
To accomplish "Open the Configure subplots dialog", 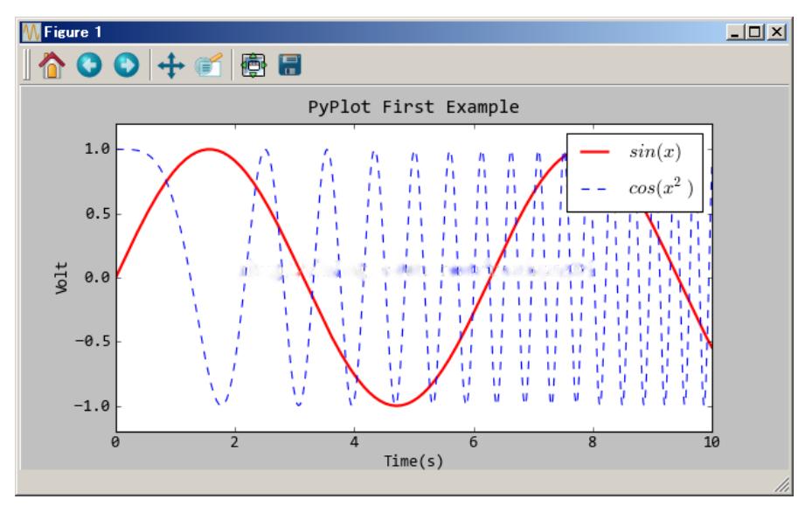I will 252,65.
